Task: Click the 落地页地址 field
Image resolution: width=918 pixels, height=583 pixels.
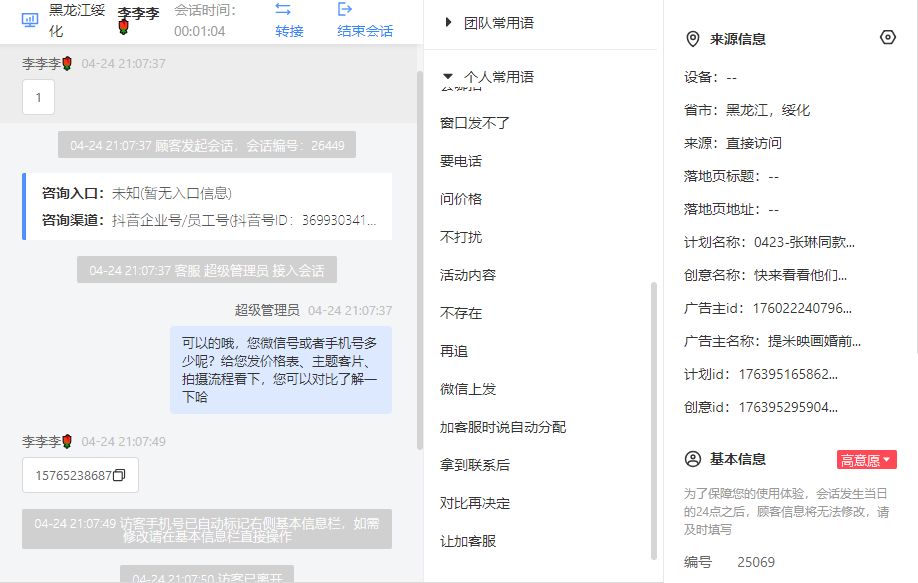Action: 731,210
